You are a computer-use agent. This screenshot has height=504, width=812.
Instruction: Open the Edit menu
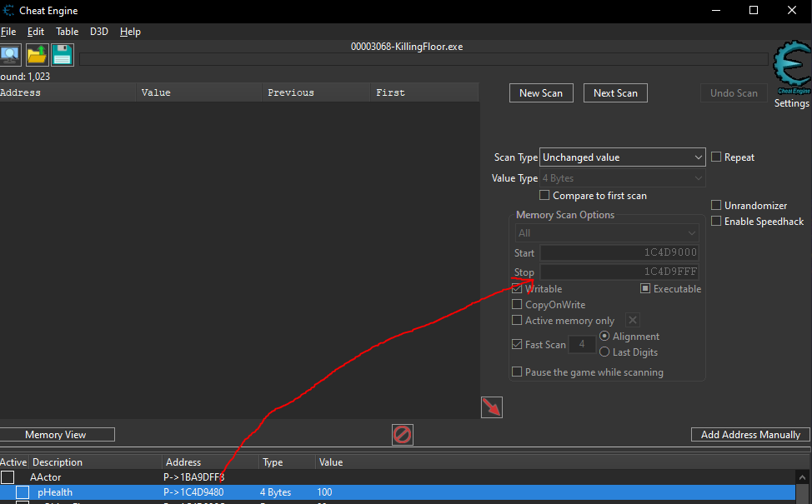tap(36, 32)
